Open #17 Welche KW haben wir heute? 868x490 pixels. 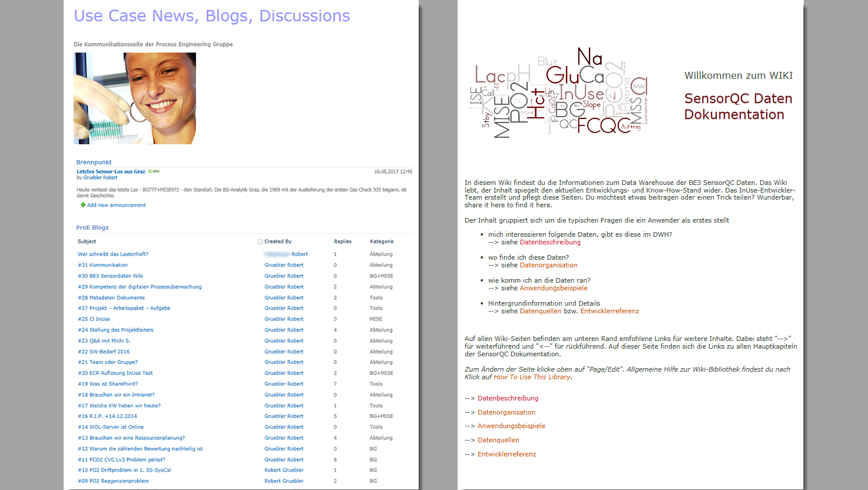(119, 406)
